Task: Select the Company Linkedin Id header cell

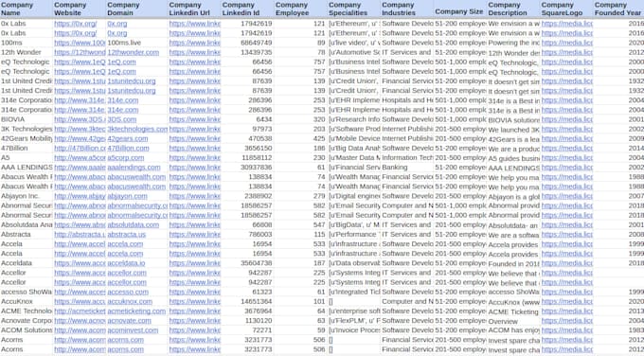Action: coord(248,9)
